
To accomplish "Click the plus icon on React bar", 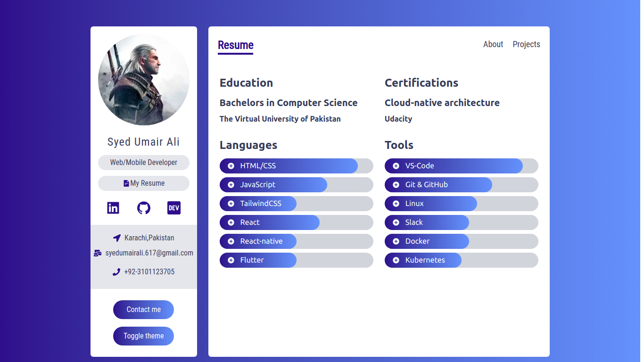I will (231, 222).
